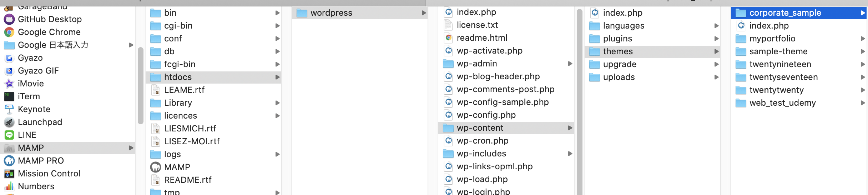The width and height of the screenshot is (868, 195).
Task: Click the Launchpad rocket icon
Action: point(9,122)
